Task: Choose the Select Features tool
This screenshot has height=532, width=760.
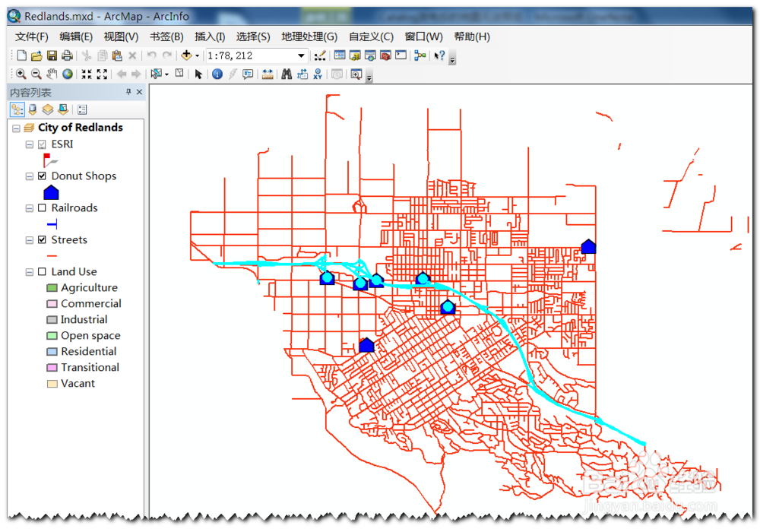Action: coord(156,74)
